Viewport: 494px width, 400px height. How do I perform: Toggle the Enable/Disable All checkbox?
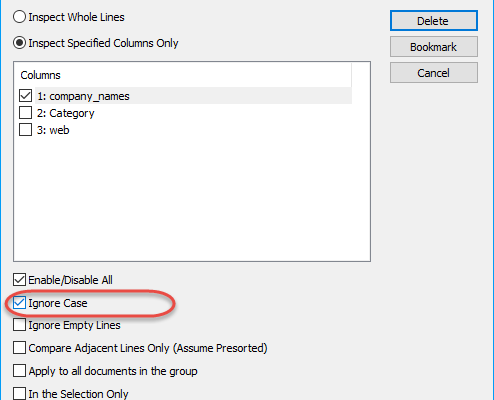(19, 280)
